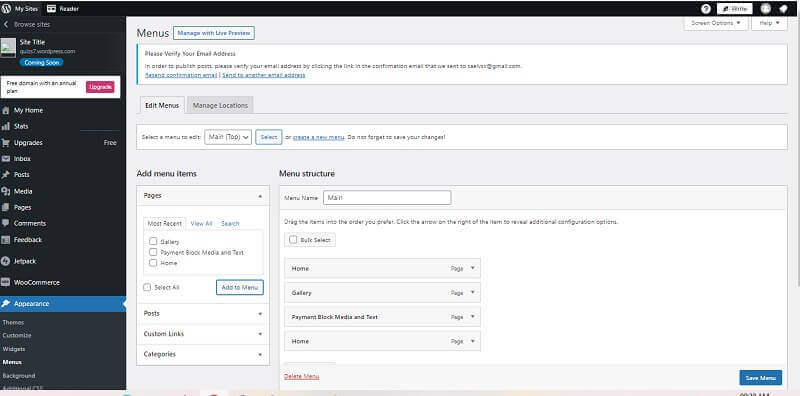This screenshot has width=800, height=396.
Task: Check the Gallery page checkbox
Action: pyautogui.click(x=153, y=241)
